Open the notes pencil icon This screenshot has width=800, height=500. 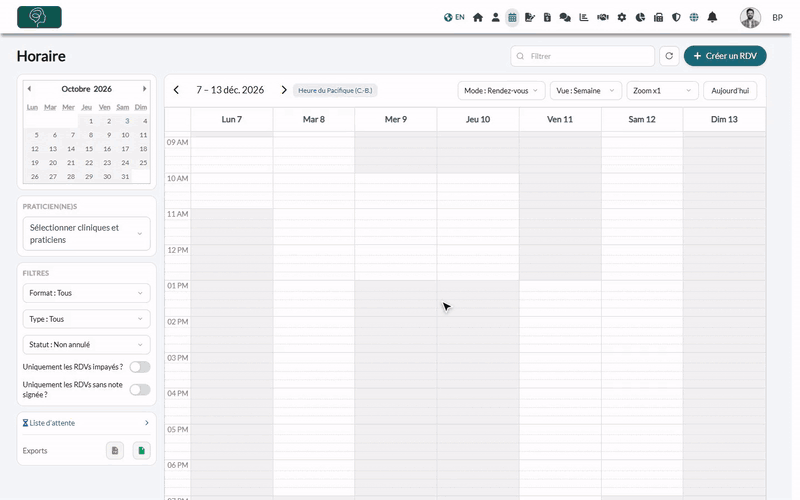coord(530,17)
